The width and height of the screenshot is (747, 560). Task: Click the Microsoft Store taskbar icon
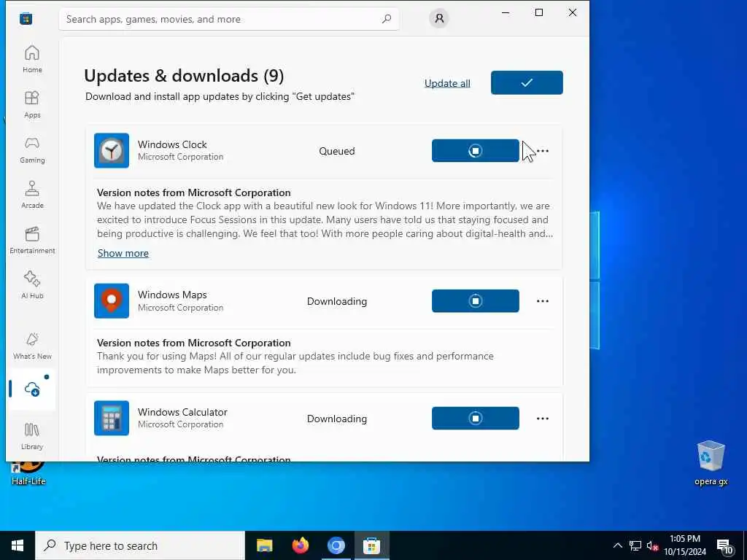point(371,545)
